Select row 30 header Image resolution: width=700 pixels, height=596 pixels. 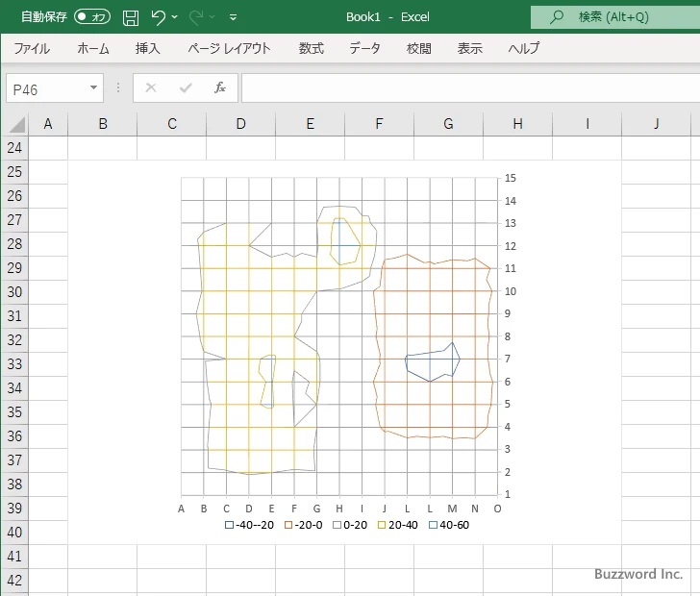14,292
